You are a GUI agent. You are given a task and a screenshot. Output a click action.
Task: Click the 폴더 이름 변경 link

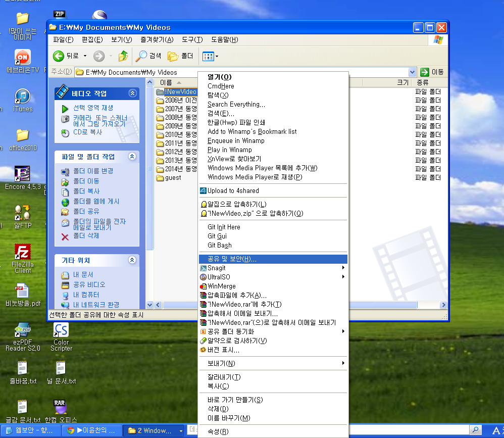point(93,171)
